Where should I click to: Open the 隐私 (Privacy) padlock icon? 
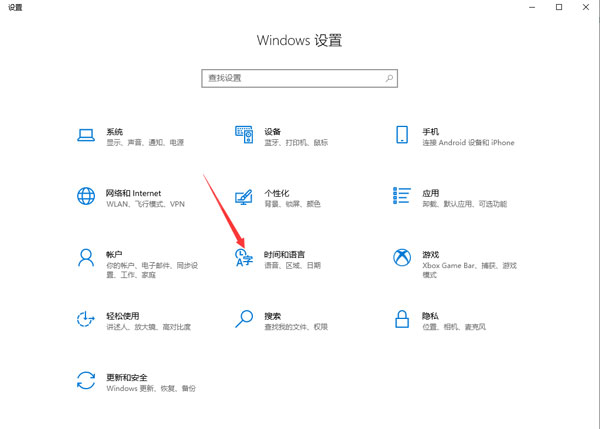[402, 320]
